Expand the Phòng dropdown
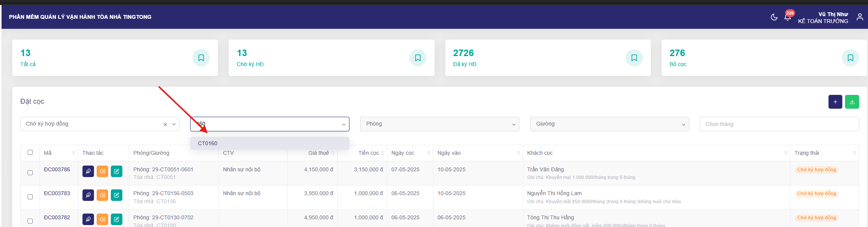868x227 pixels. [x=439, y=124]
